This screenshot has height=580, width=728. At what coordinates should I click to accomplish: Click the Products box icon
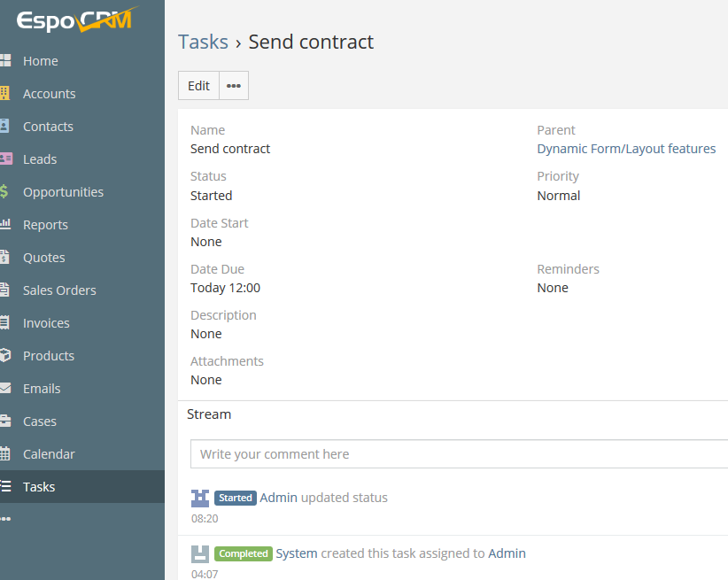pos(5,356)
